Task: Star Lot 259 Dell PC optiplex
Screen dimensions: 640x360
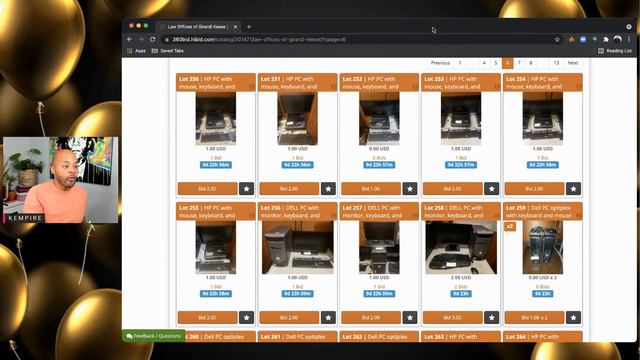Action: [x=573, y=318]
